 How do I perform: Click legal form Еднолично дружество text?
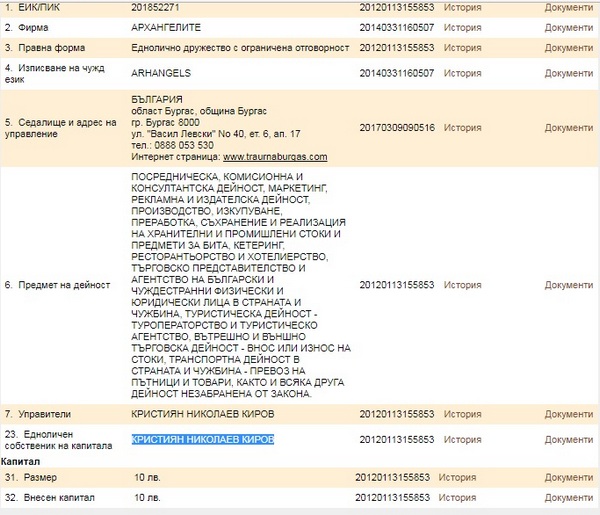click(240, 48)
